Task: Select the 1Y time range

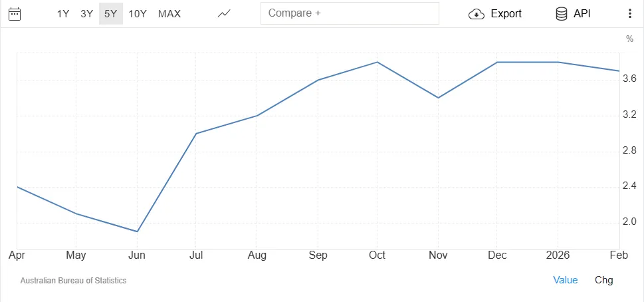Action: pos(63,14)
